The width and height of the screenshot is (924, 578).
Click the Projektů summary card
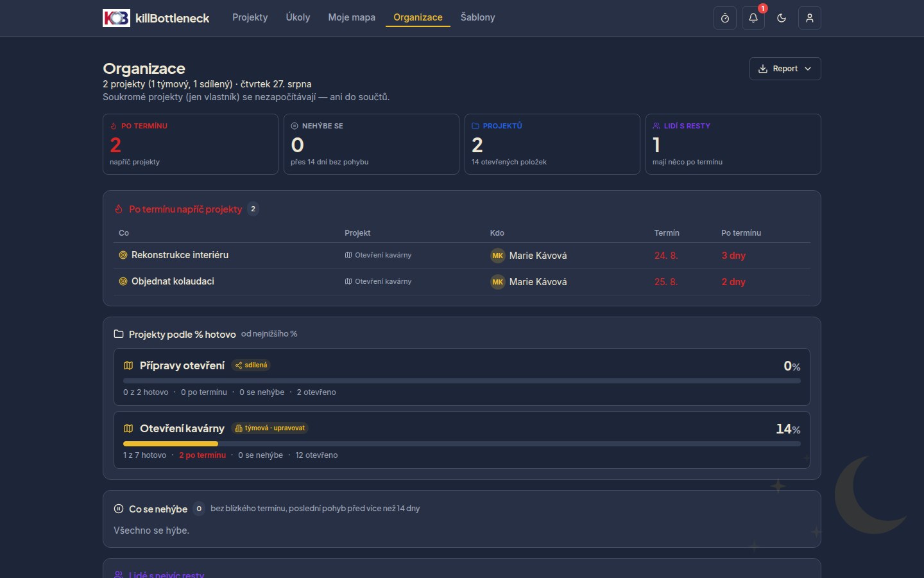552,144
